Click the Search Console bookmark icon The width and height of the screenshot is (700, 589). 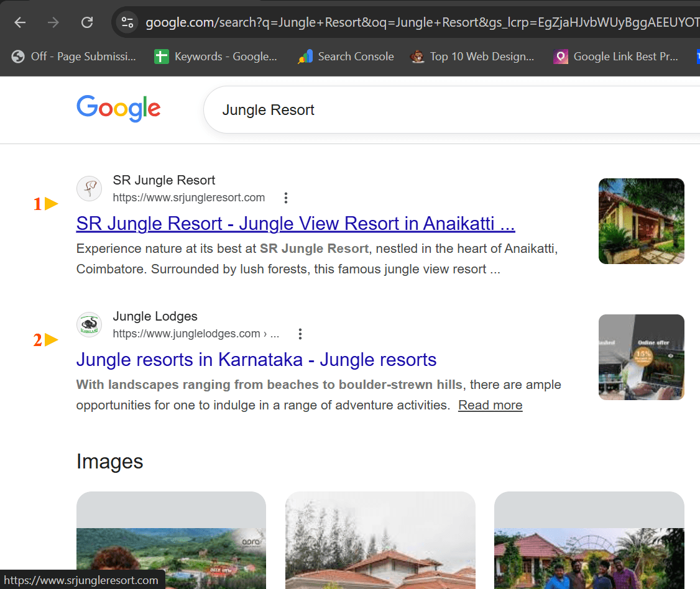[x=305, y=57]
